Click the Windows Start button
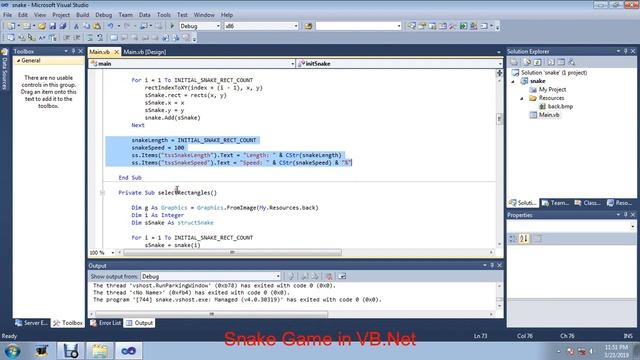The height and width of the screenshot is (360, 640). tap(12, 351)
